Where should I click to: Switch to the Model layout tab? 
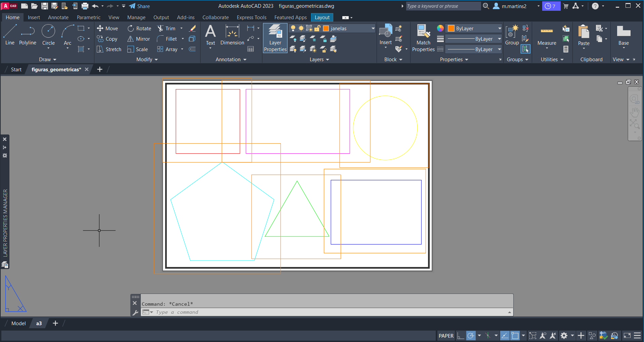pyautogui.click(x=18, y=324)
